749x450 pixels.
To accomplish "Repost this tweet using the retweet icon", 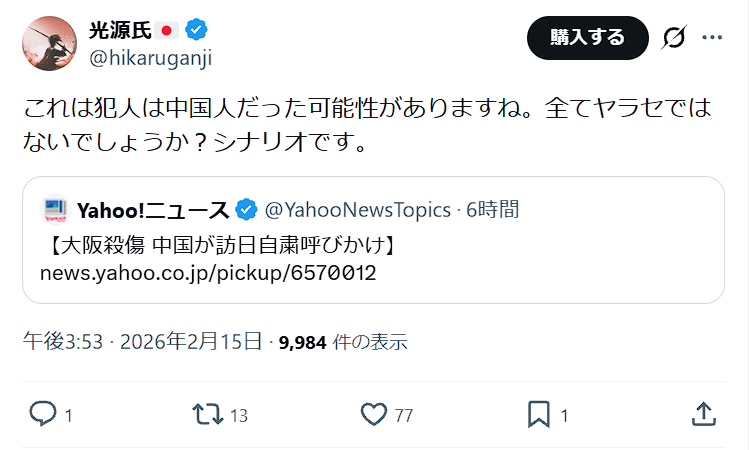I will [207, 414].
